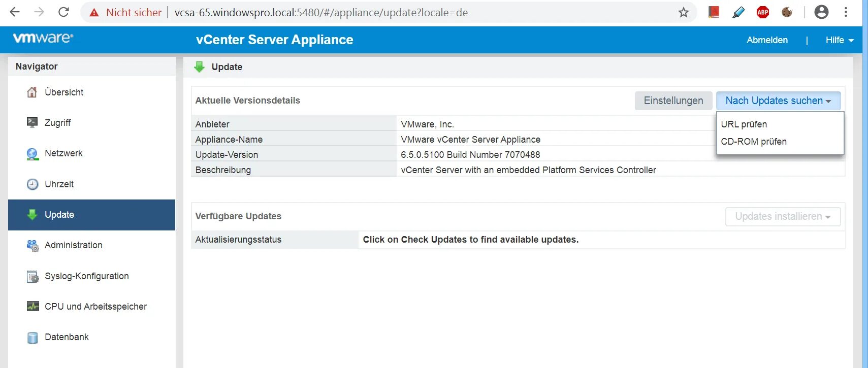This screenshot has width=868, height=368.
Task: Expand the Nach Updates suchen dropdown
Action: (x=778, y=101)
